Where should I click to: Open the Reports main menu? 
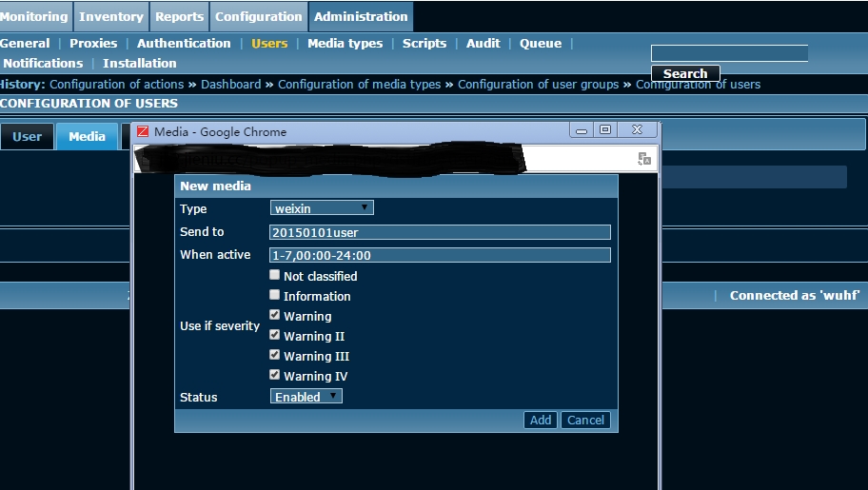pos(179,16)
